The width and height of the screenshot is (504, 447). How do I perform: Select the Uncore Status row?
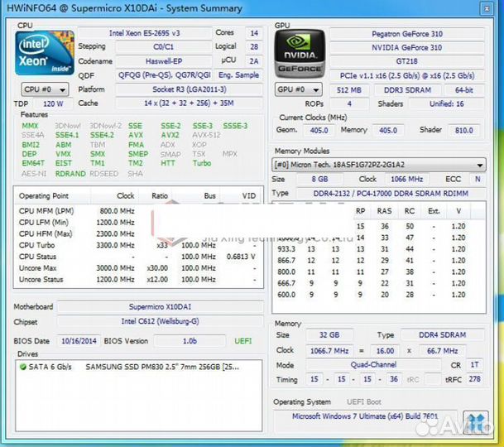click(138, 280)
